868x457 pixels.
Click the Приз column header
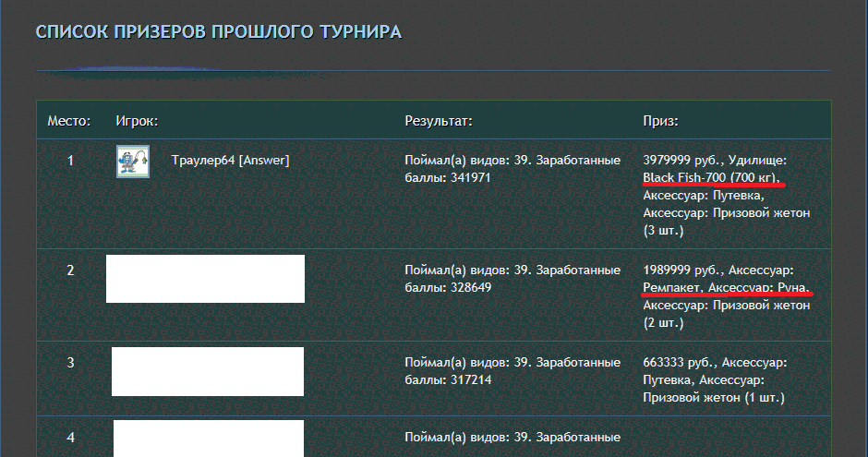click(660, 121)
